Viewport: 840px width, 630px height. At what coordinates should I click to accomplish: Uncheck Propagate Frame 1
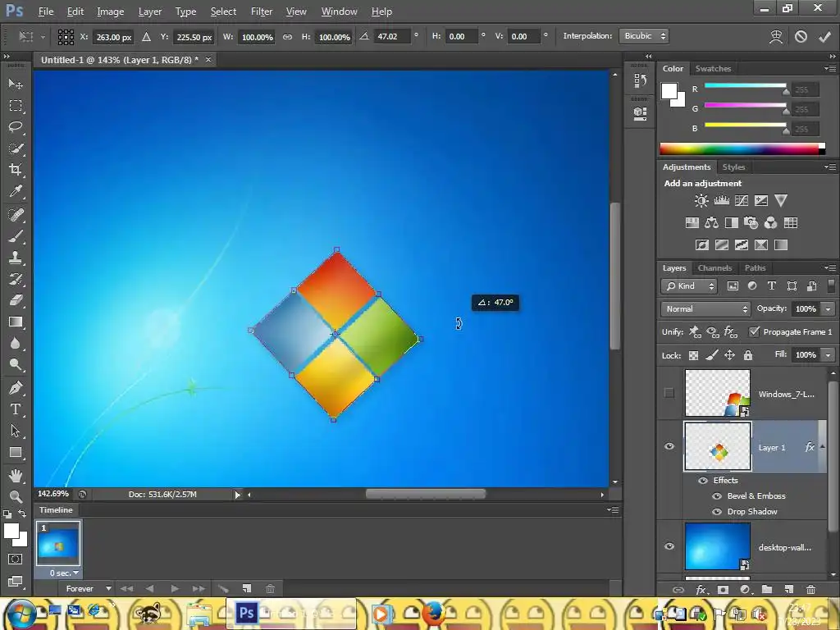tap(755, 331)
